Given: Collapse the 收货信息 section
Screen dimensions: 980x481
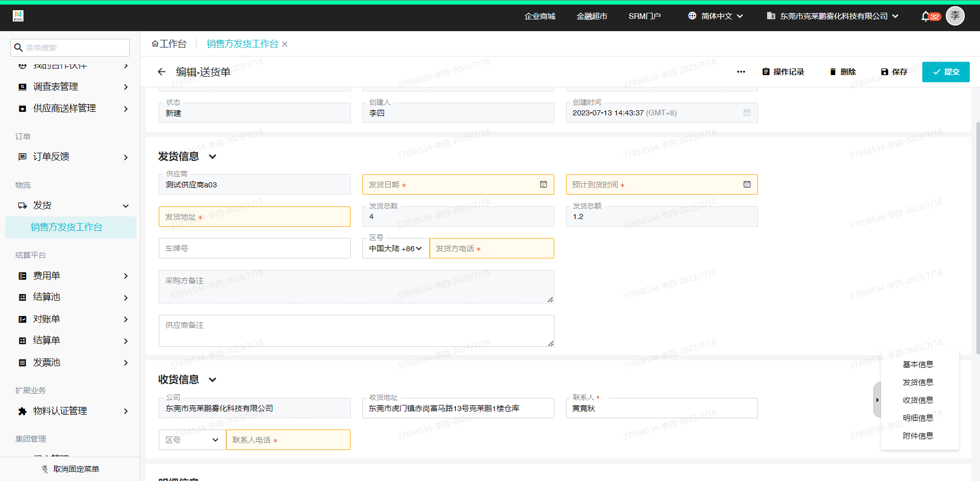Looking at the screenshot, I should pos(213,380).
